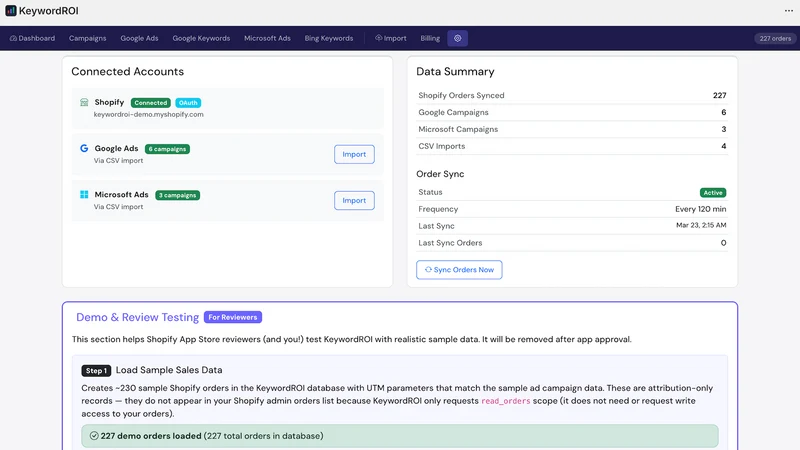The height and width of the screenshot is (450, 800).
Task: Click Via CSV import under Google Ads
Action: (x=118, y=161)
